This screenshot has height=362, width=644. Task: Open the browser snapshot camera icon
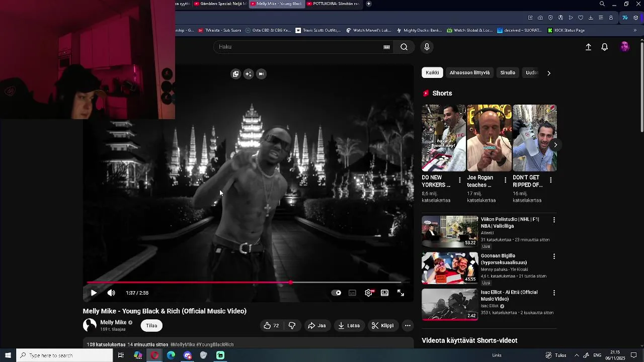point(540,18)
